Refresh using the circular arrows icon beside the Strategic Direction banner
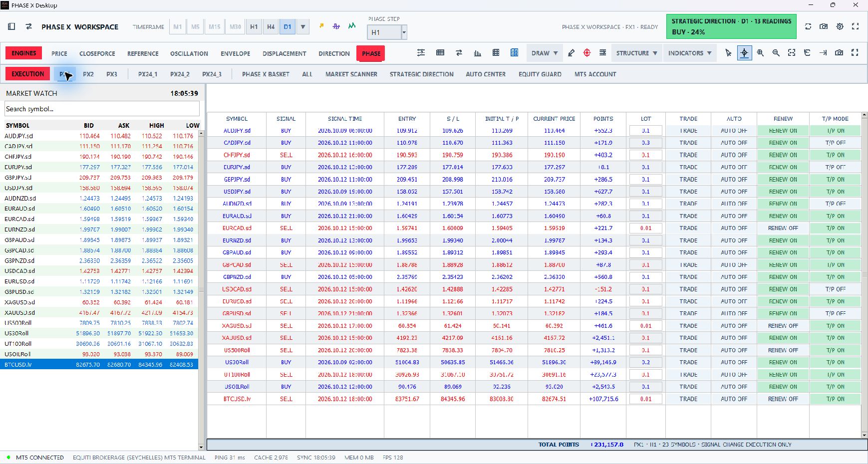The height and width of the screenshot is (464, 868). pos(808,26)
